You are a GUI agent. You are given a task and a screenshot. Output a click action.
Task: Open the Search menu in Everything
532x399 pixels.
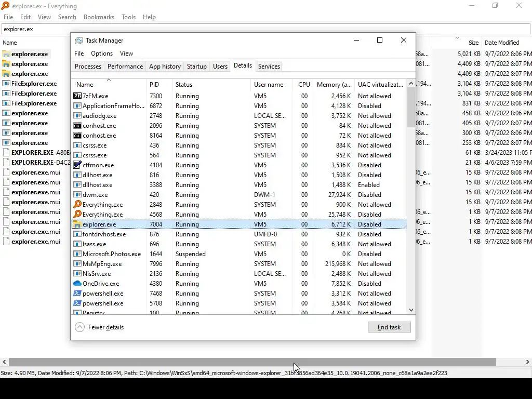(67, 17)
